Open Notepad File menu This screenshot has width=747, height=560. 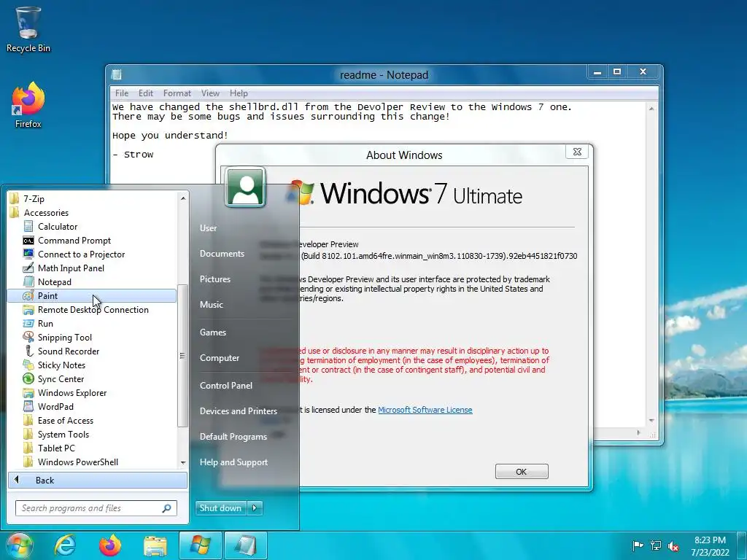click(122, 93)
